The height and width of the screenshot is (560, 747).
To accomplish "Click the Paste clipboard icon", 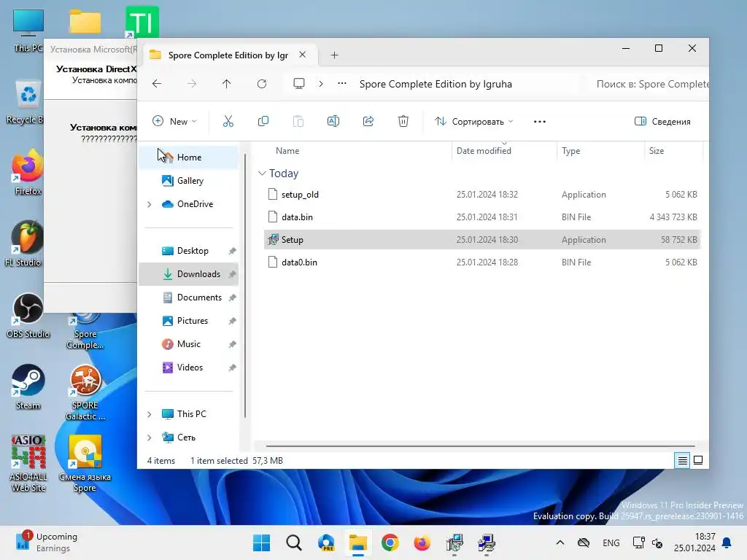I will pos(298,122).
